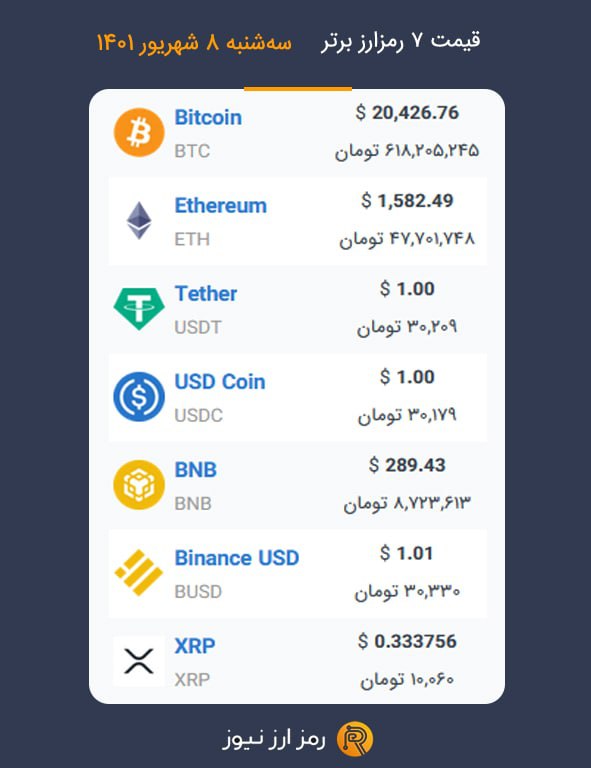The image size is (591, 768).
Task: Click the yellow BNB logo icon
Action: (x=139, y=485)
